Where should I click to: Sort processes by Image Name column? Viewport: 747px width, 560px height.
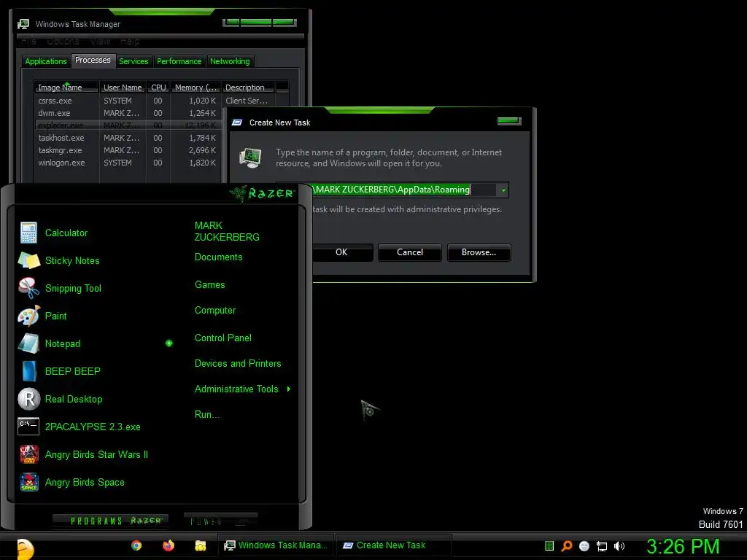tap(66, 87)
